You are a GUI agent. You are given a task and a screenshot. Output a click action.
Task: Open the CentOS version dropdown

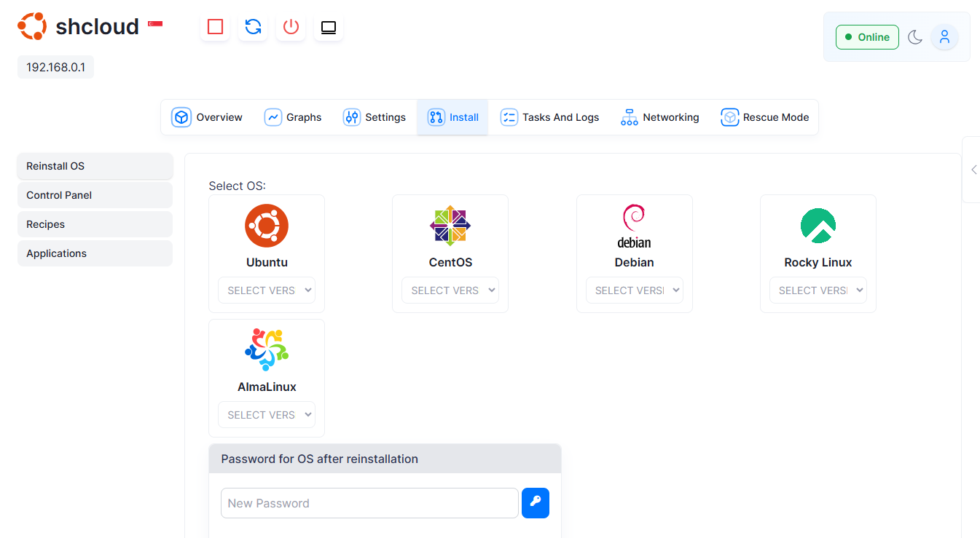pos(450,290)
